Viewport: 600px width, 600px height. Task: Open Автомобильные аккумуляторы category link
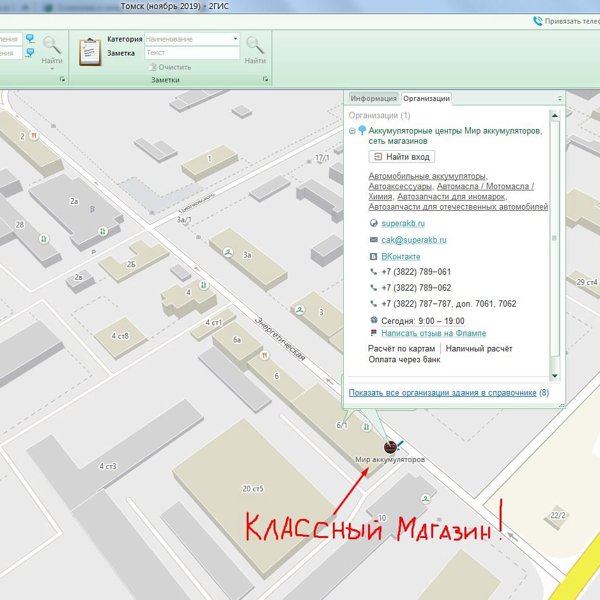pyautogui.click(x=427, y=176)
